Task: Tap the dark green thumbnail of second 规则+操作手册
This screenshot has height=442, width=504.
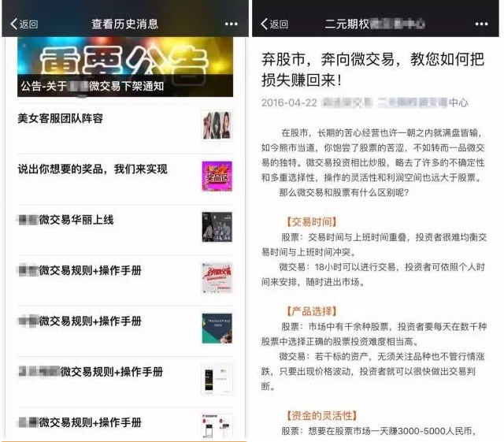Action: pos(217,328)
